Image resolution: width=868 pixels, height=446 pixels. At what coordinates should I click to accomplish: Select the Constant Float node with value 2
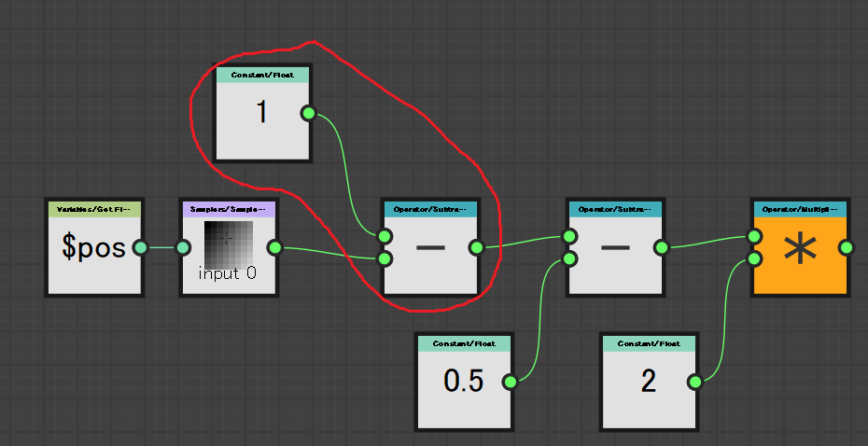649,382
